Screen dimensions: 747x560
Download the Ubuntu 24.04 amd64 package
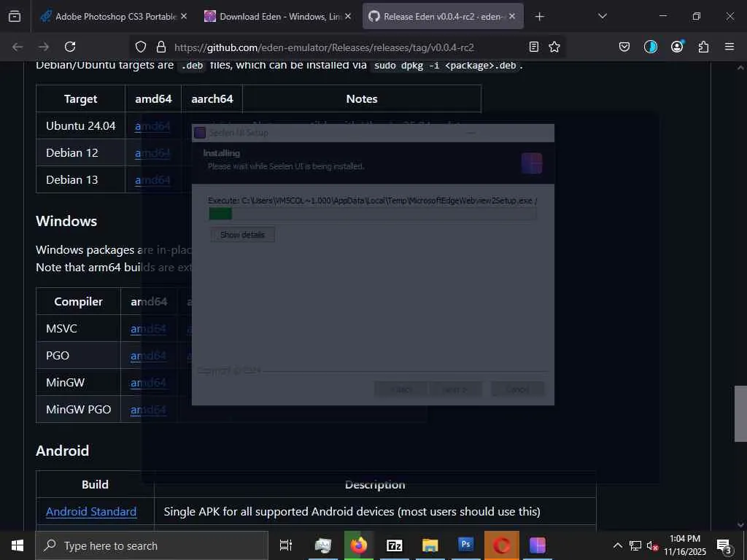[152, 126]
